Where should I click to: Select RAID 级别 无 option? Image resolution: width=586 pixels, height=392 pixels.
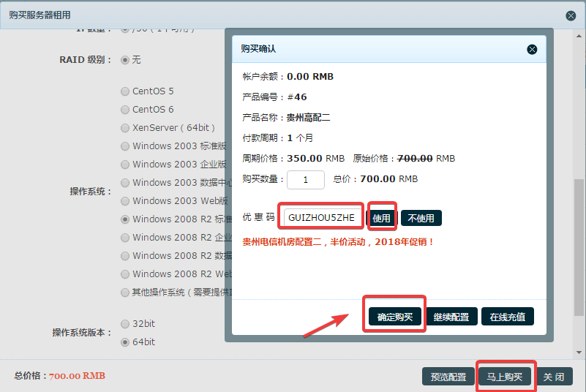[124, 60]
